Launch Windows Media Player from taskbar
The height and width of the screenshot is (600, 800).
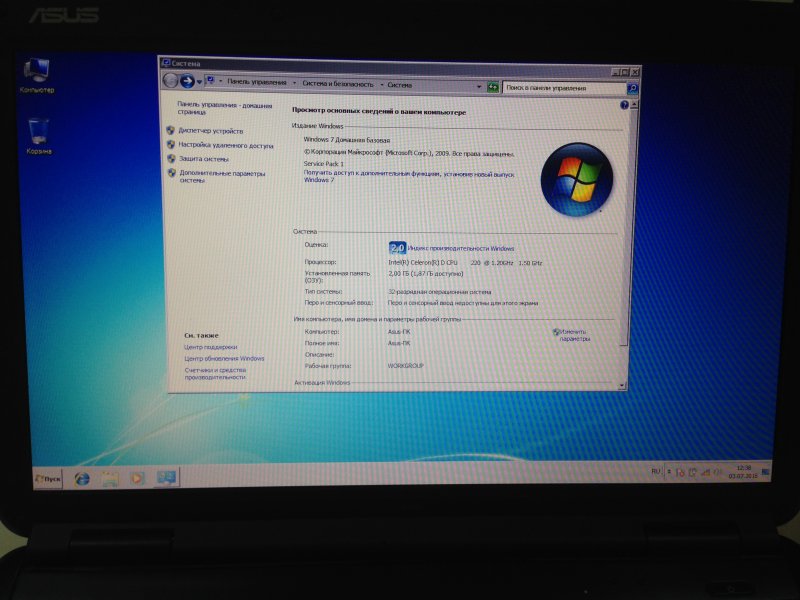138,478
